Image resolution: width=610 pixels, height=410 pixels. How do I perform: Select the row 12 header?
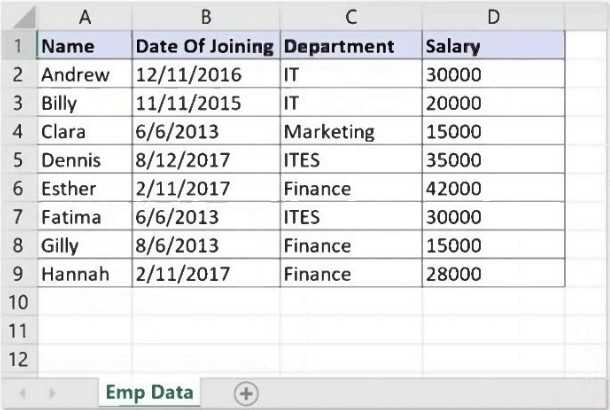pyautogui.click(x=18, y=360)
